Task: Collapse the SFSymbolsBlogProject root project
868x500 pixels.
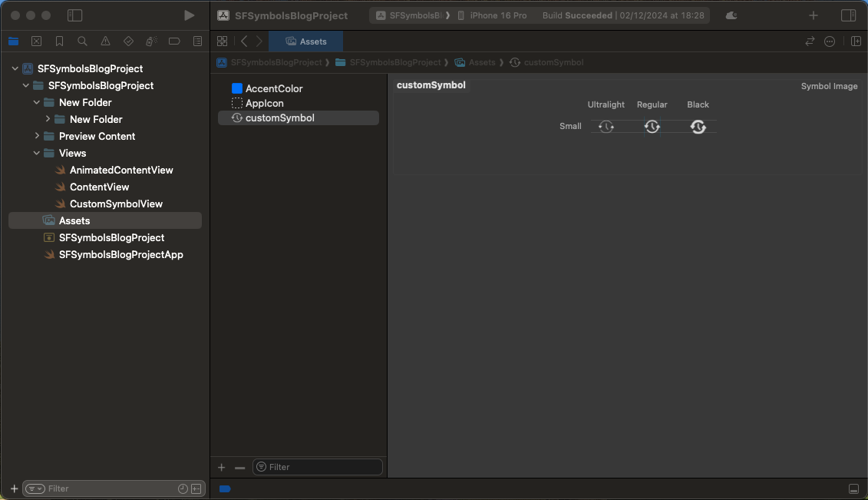Action: pos(15,68)
